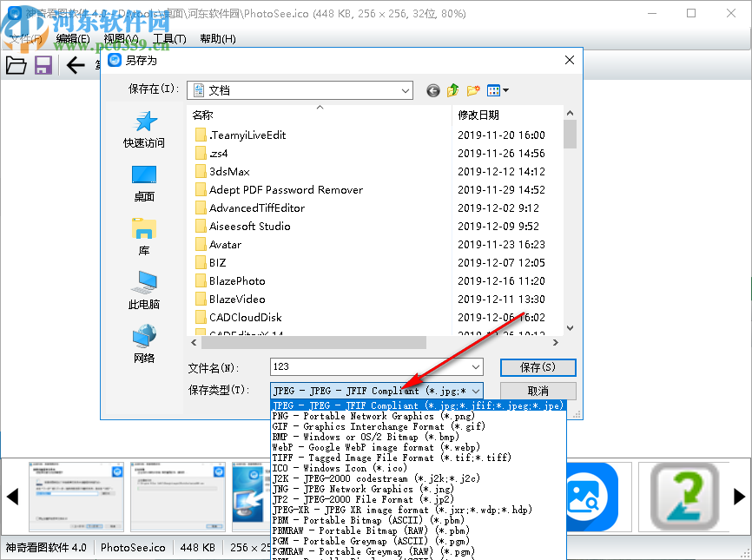This screenshot has width=752, height=560.
Task: Close the 另存为 dialog
Action: 570,60
